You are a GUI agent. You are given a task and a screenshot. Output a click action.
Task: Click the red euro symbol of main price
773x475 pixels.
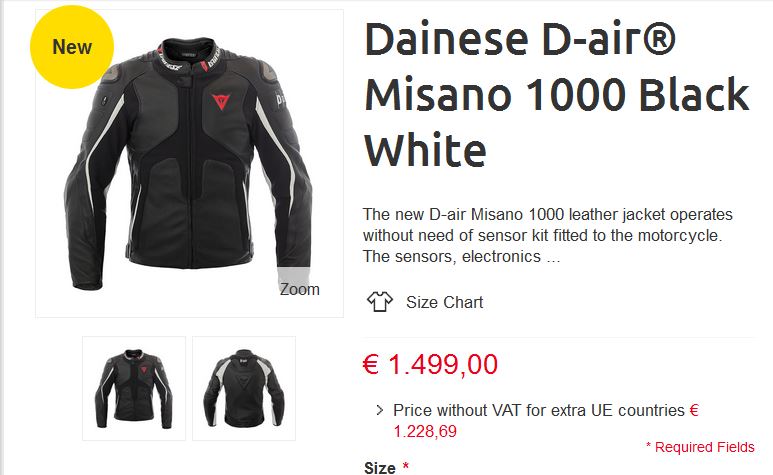[x=371, y=364]
